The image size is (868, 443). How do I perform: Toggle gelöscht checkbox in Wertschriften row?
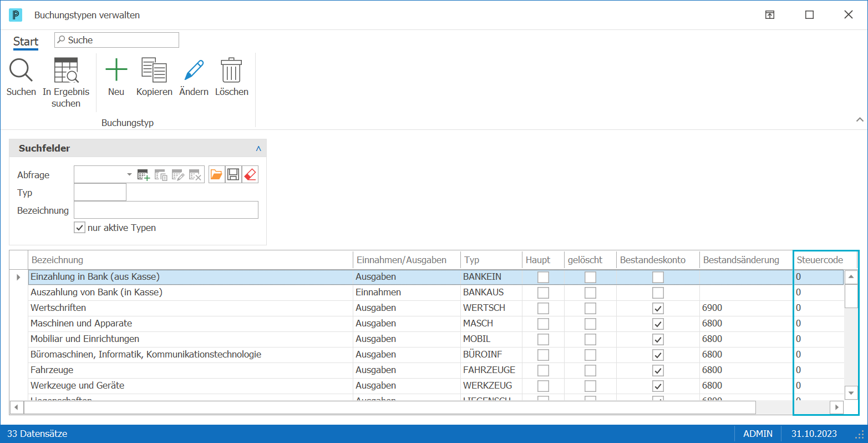click(591, 308)
